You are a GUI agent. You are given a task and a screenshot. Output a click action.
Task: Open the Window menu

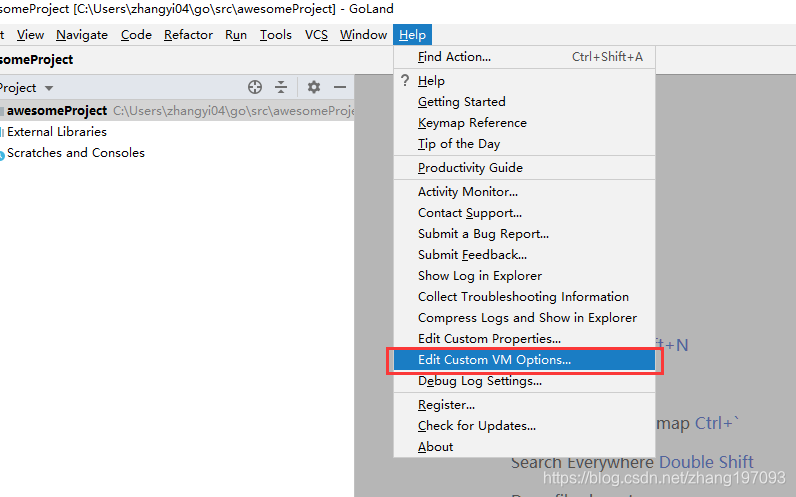363,35
